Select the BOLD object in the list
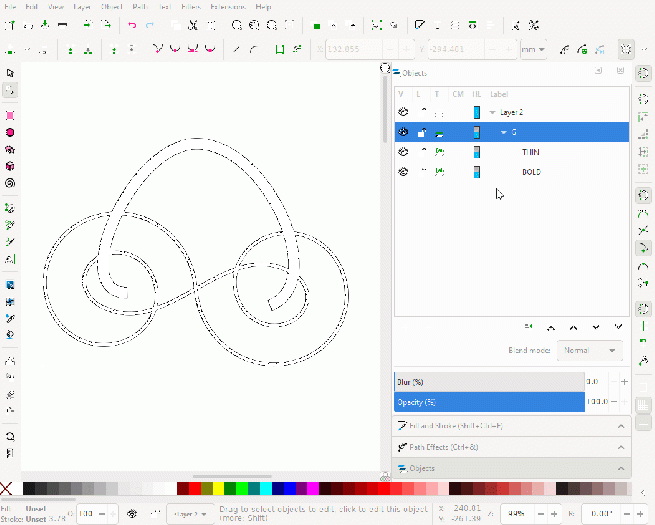Screen dimensions: 655x525 [x=531, y=172]
